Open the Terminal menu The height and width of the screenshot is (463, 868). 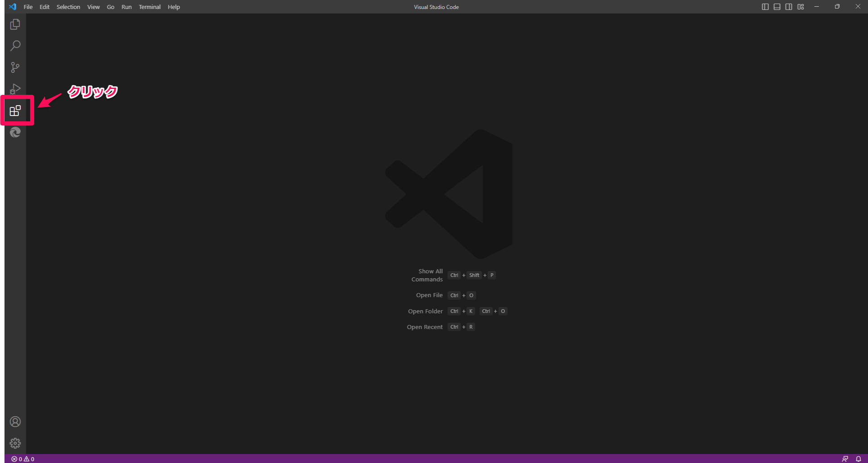(x=150, y=7)
